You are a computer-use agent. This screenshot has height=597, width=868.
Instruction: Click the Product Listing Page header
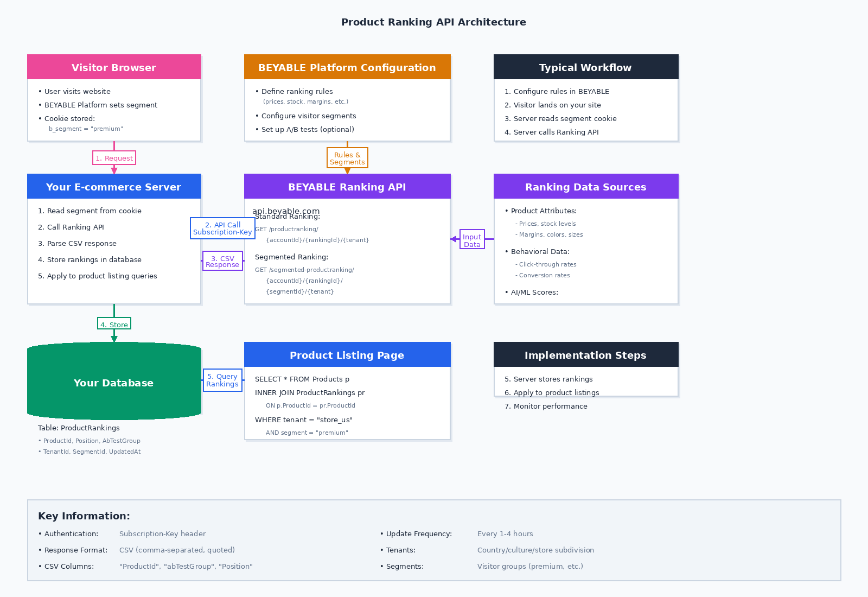pyautogui.click(x=347, y=355)
